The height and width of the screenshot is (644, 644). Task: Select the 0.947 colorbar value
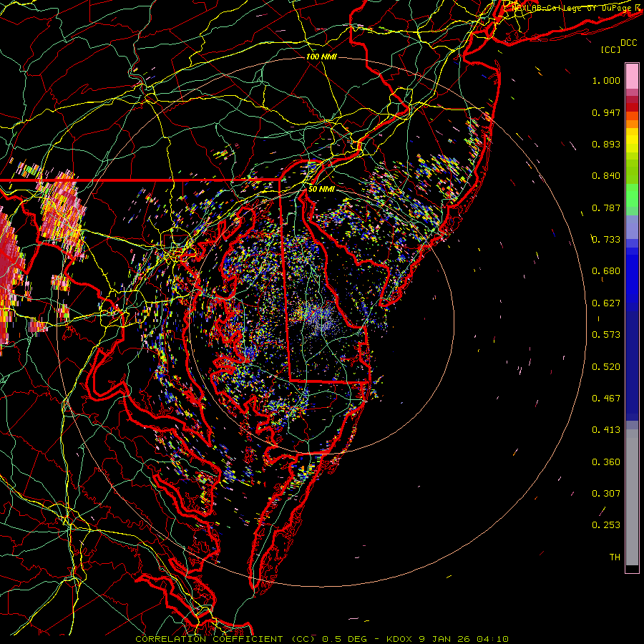[606, 112]
